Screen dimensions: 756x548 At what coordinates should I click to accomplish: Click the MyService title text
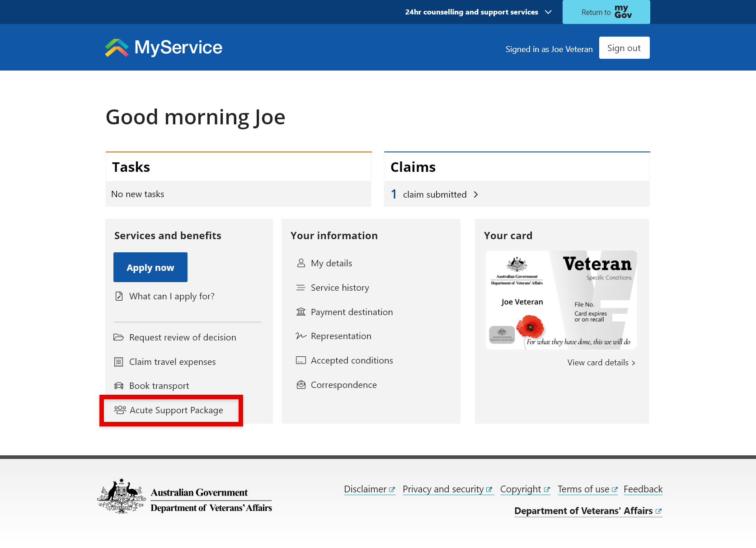pos(178,47)
